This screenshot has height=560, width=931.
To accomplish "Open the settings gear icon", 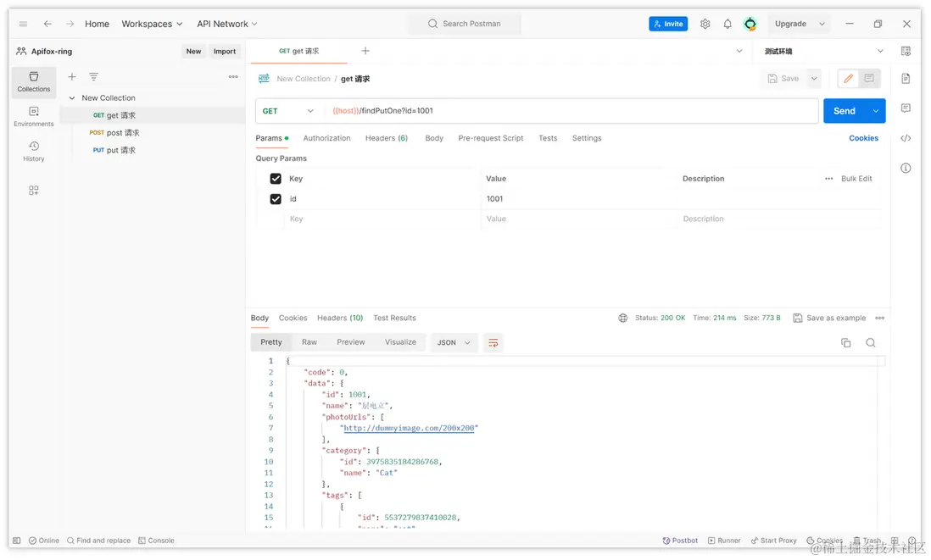I will click(705, 24).
